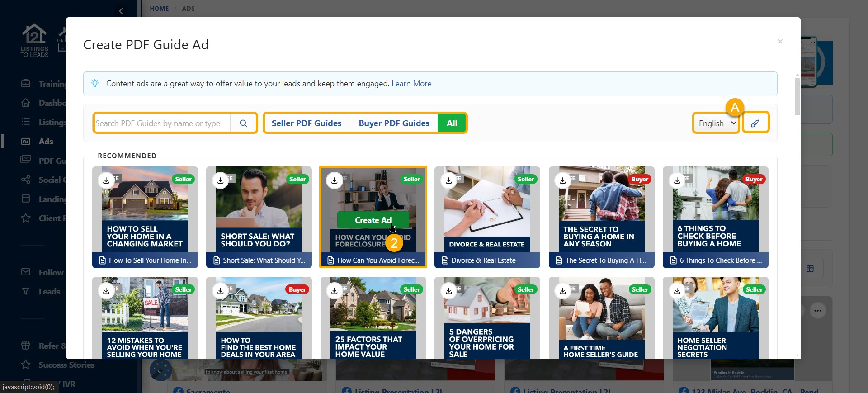Click the Search PDF Guides input field

tap(162, 123)
